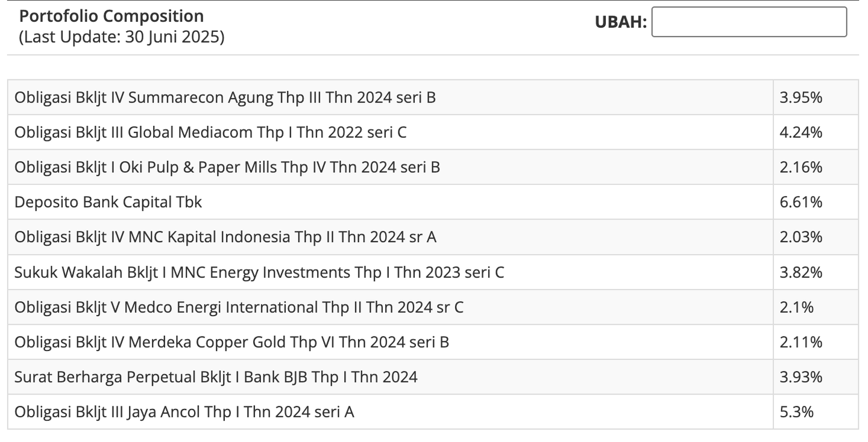Viewport: 868px width, 442px height.
Task: Click Merdeka Copper Gold bond entry
Action: (x=231, y=342)
